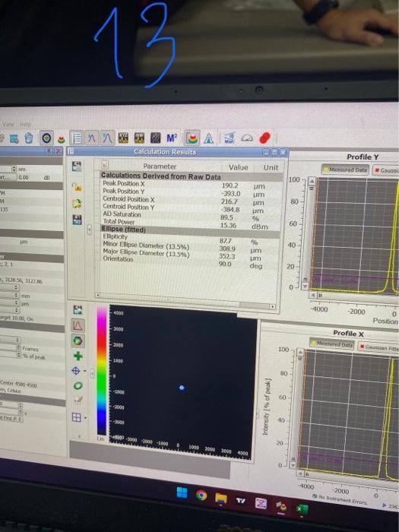Click the Unit column header
The width and height of the screenshot is (399, 532).
(271, 168)
